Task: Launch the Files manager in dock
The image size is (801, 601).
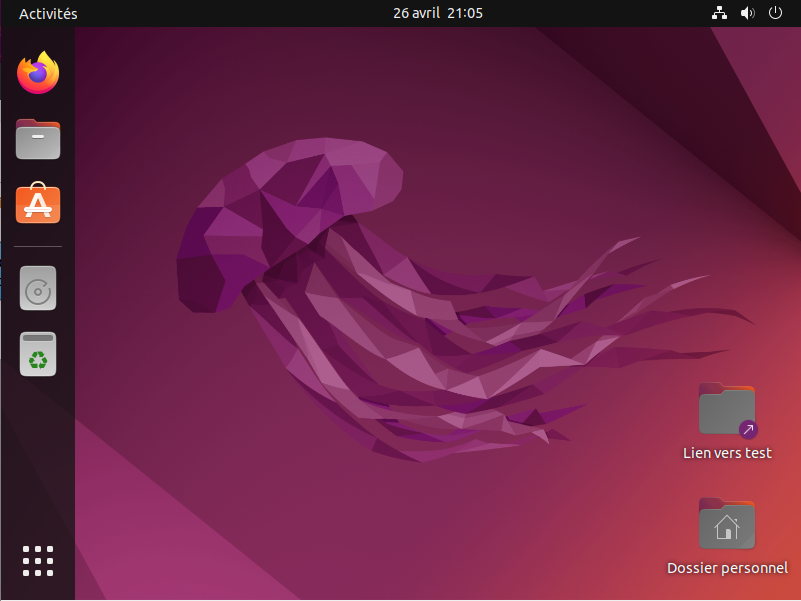Action: pyautogui.click(x=38, y=139)
